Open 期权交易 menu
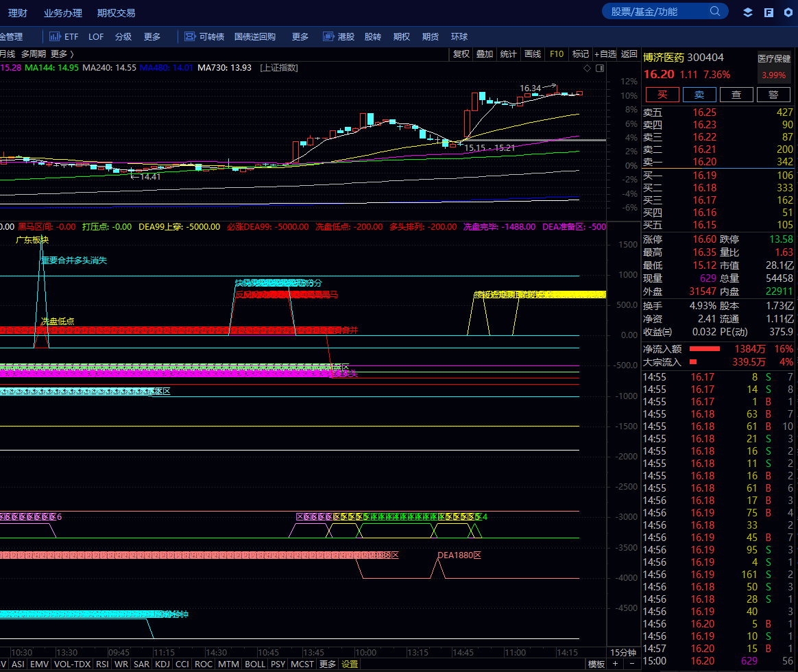This screenshot has height=672, width=798. tap(116, 13)
